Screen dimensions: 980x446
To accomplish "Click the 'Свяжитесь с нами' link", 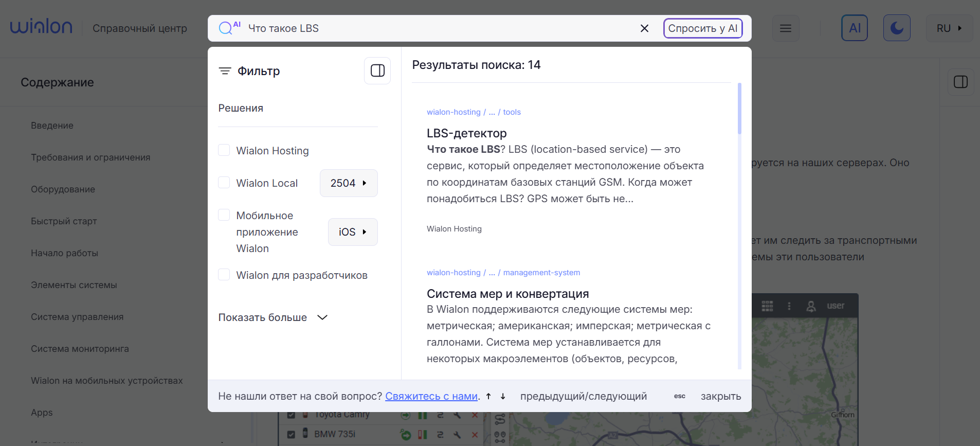I will coord(431,396).
